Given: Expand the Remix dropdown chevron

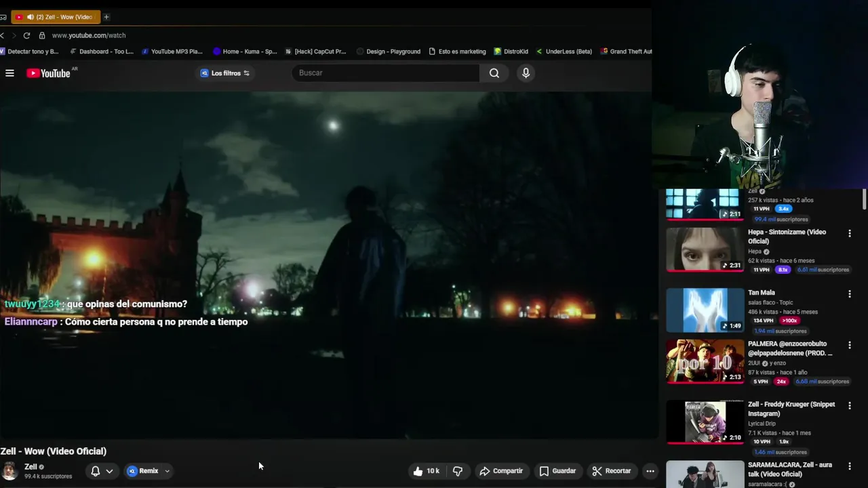Looking at the screenshot, I should click(x=167, y=471).
